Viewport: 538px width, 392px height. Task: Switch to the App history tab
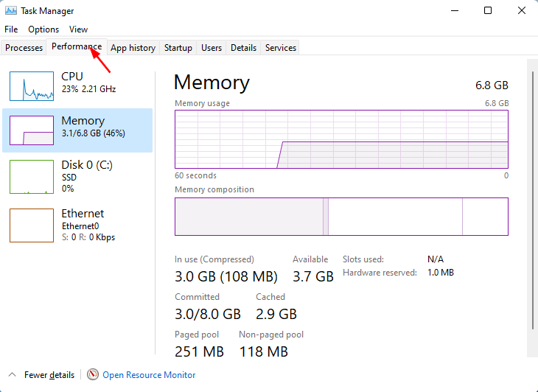pos(133,48)
